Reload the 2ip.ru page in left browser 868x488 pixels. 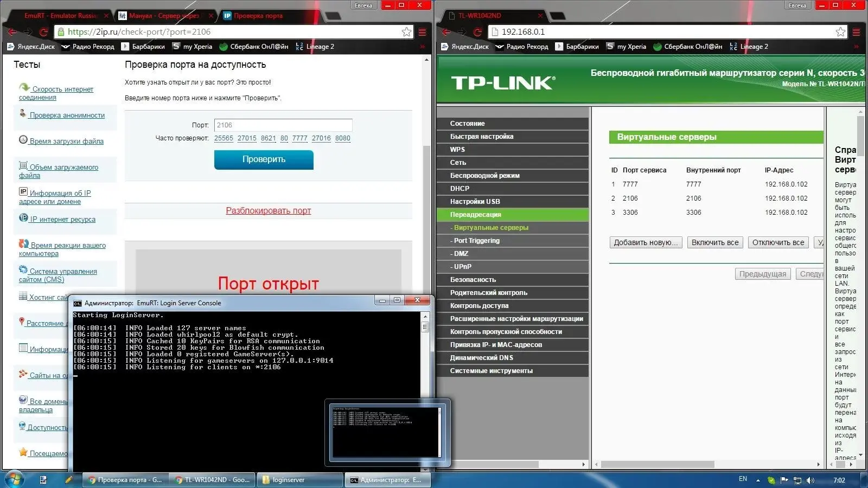pyautogui.click(x=44, y=32)
